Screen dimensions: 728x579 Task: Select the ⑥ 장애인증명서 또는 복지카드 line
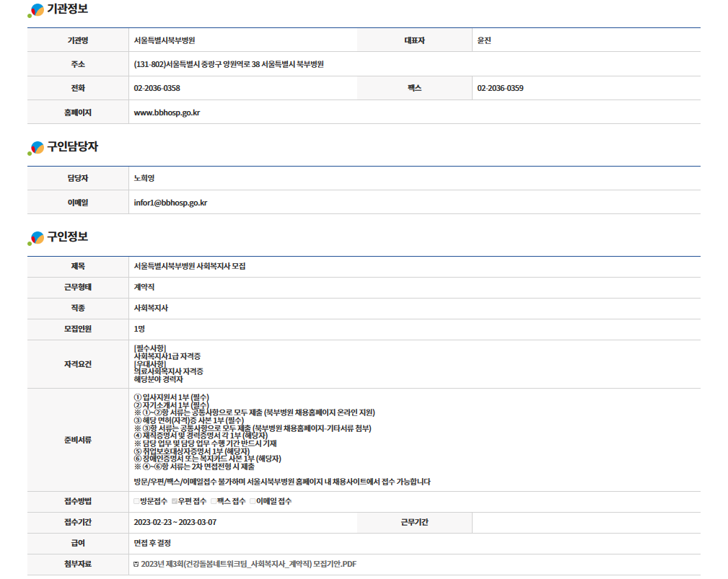(x=208, y=459)
